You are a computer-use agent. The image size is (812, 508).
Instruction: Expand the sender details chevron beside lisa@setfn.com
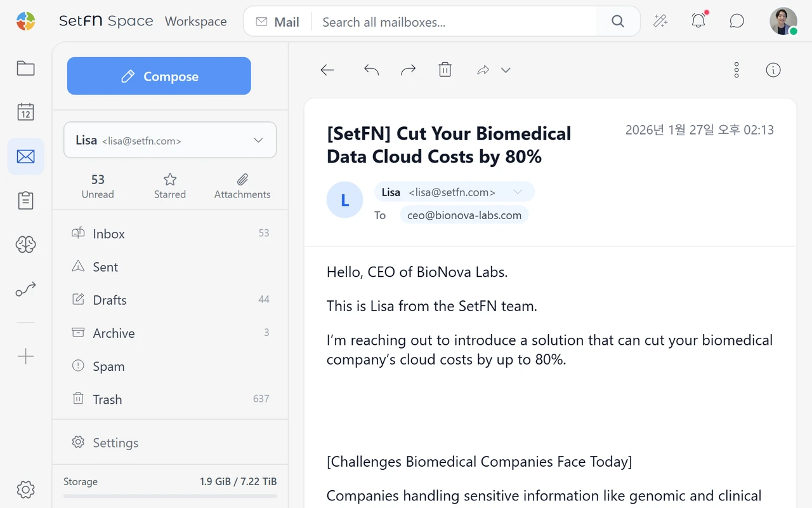518,192
